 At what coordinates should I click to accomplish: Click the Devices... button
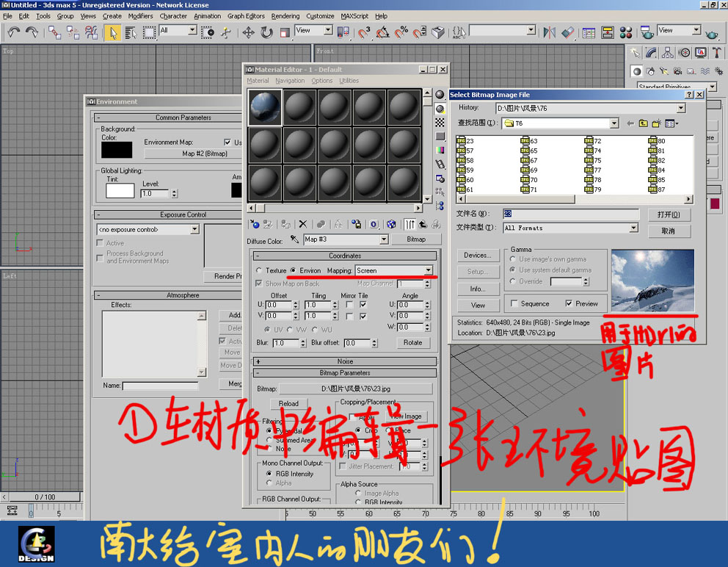pos(477,255)
